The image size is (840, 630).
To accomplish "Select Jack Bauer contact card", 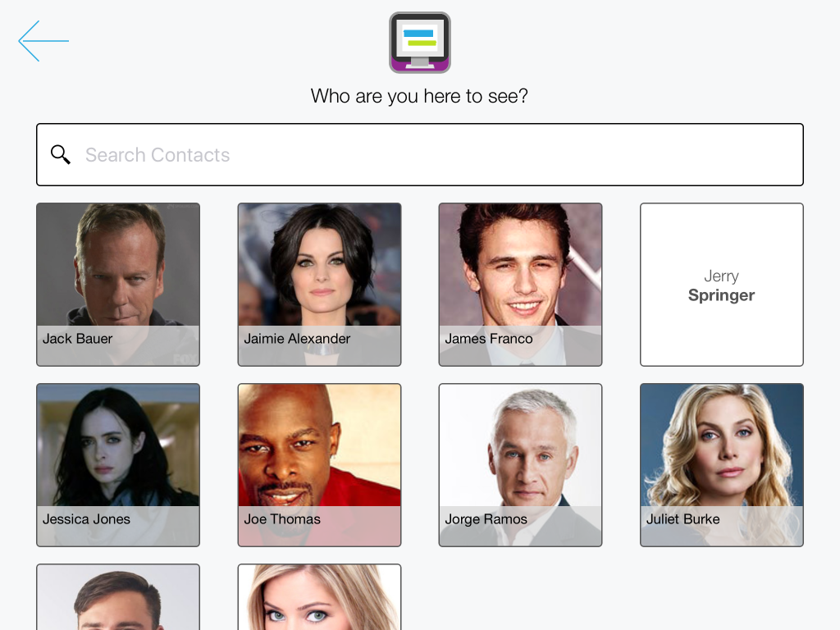I will click(x=118, y=285).
